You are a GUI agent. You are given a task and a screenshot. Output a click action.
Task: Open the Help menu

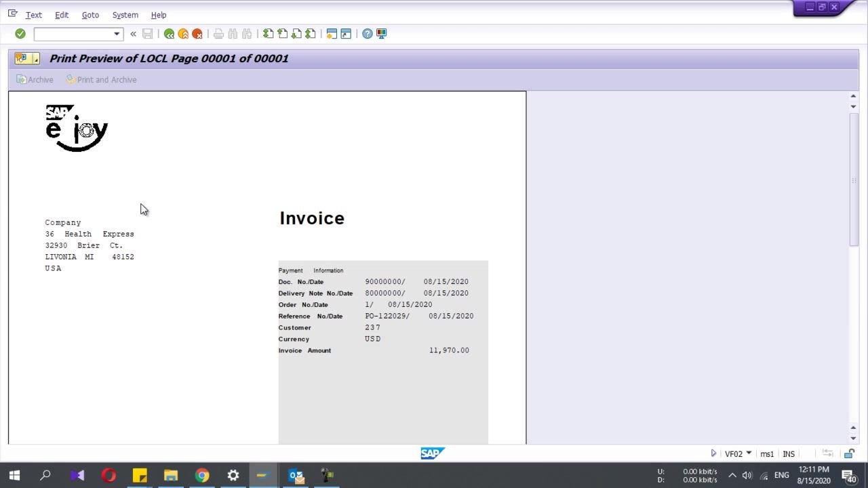(159, 15)
